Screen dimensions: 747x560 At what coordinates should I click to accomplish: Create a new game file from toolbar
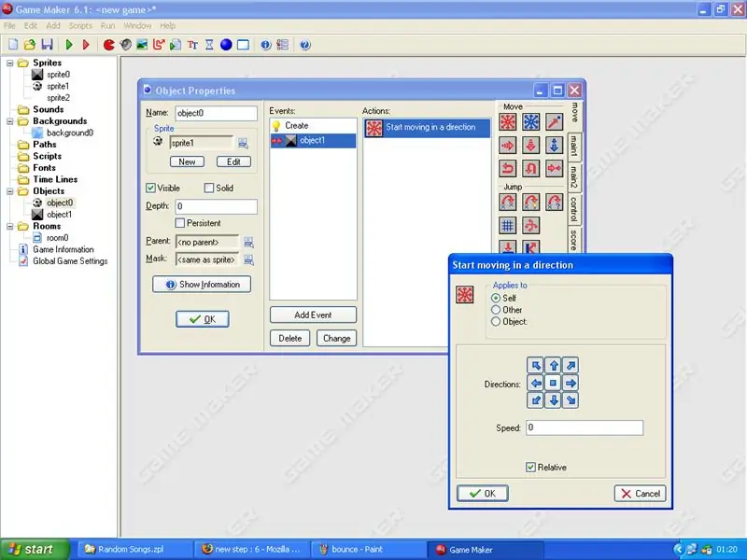pyautogui.click(x=13, y=45)
